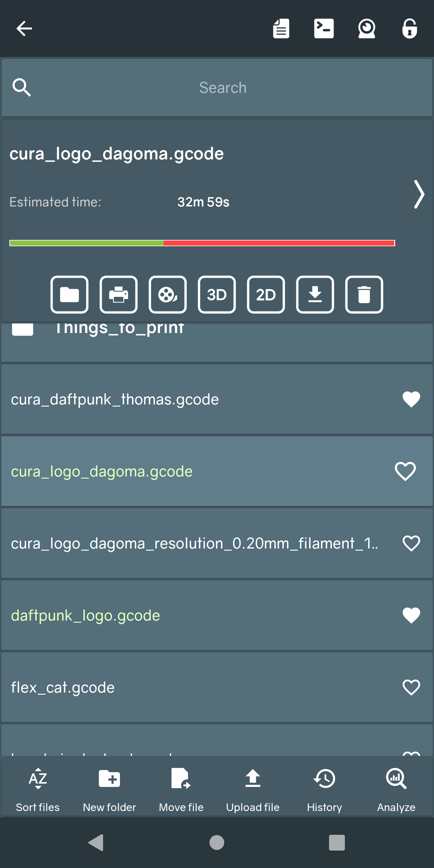Delete cura_logo_dagoma.gcode with trash icon
Viewport: 434px width, 868px height.
click(x=364, y=294)
